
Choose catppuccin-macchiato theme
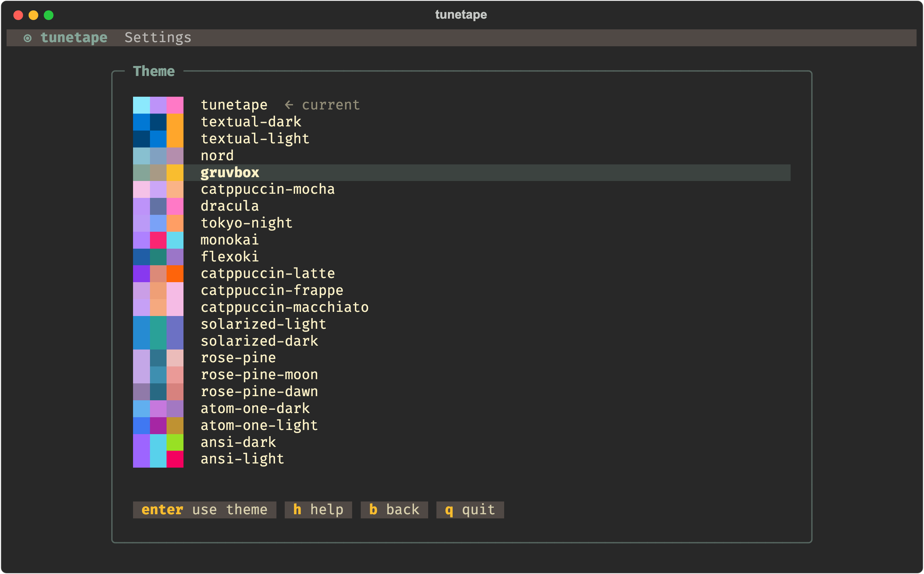[x=461, y=307]
